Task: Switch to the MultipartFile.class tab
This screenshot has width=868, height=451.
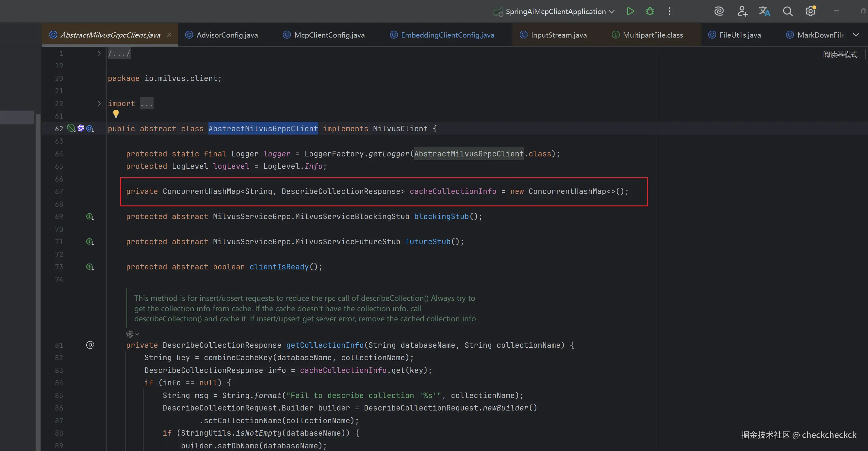Action: 653,35
